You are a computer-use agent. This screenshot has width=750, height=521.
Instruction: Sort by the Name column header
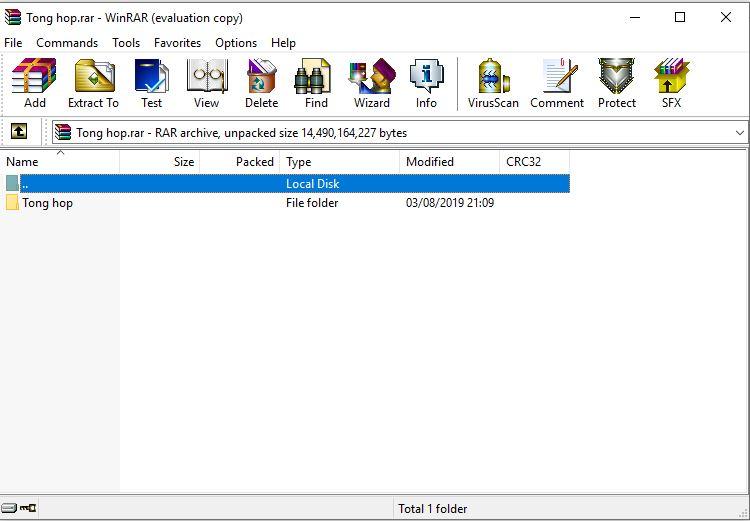[60, 162]
